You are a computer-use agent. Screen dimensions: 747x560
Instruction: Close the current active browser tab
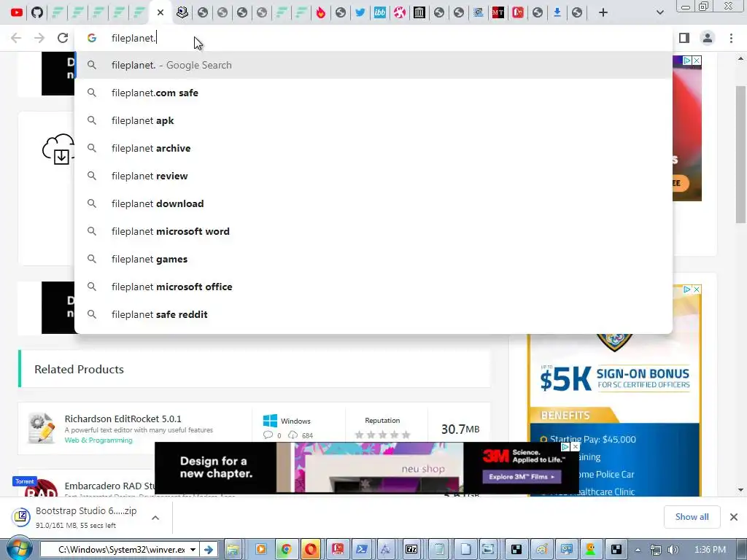(160, 12)
